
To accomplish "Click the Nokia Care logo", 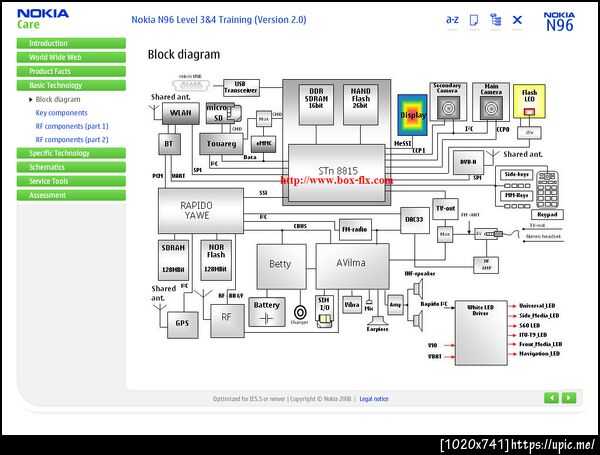I will click(42, 19).
